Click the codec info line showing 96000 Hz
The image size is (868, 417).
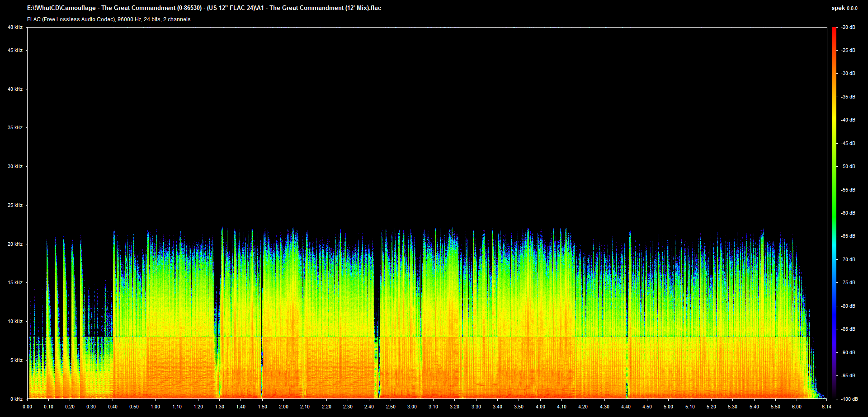[108, 19]
